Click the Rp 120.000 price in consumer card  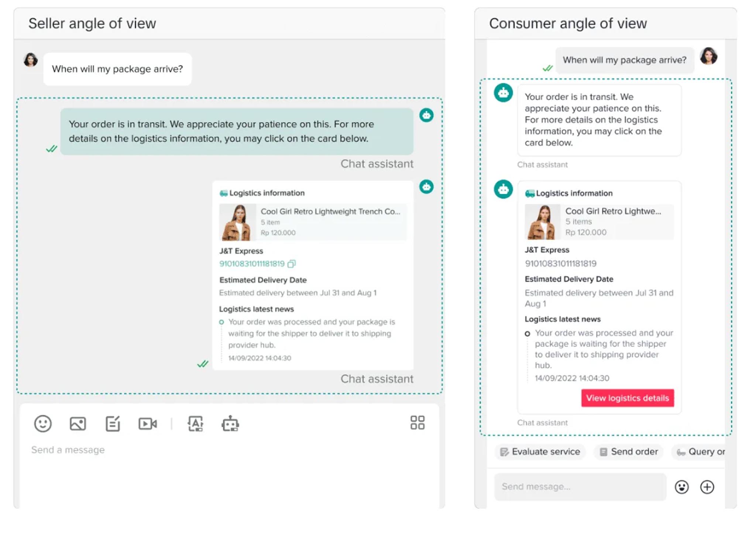(586, 232)
